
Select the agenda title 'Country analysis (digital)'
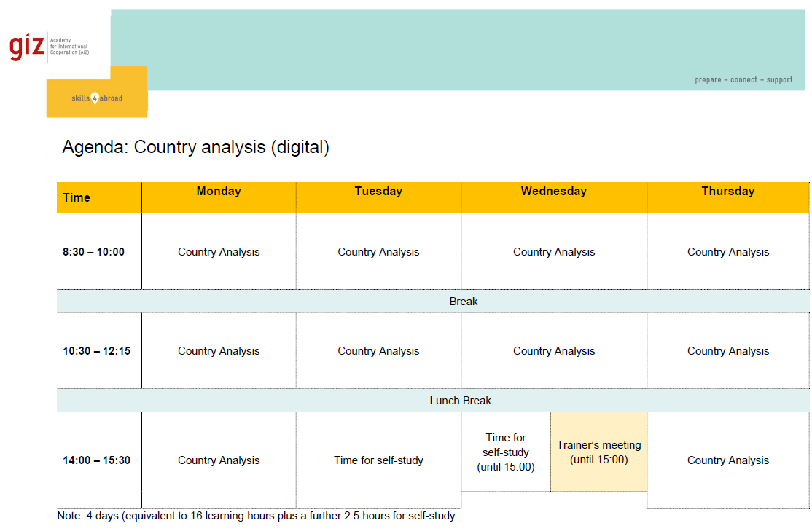point(195,147)
